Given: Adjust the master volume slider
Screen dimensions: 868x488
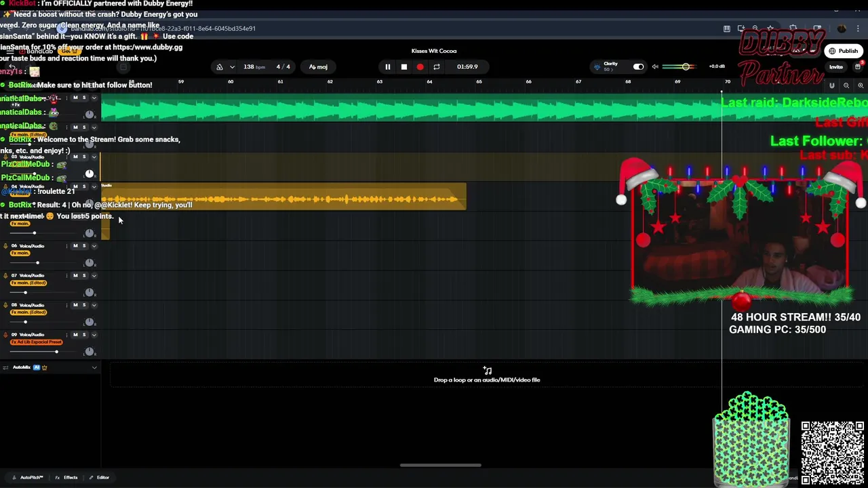Looking at the screenshot, I should point(678,66).
